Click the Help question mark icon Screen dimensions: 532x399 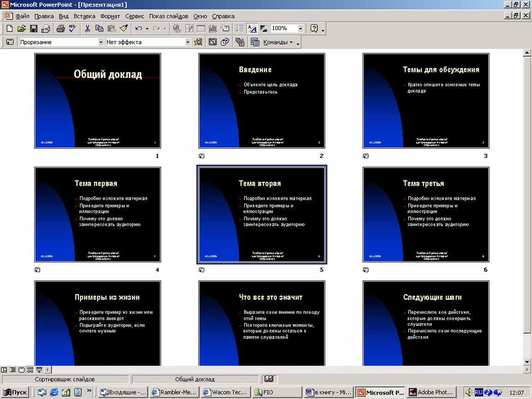[314, 29]
